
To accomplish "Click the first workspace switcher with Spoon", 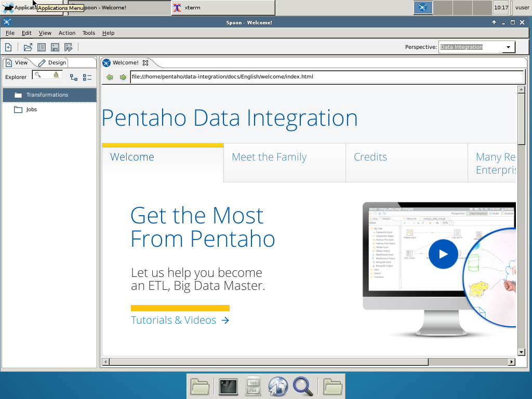I will click(x=423, y=7).
